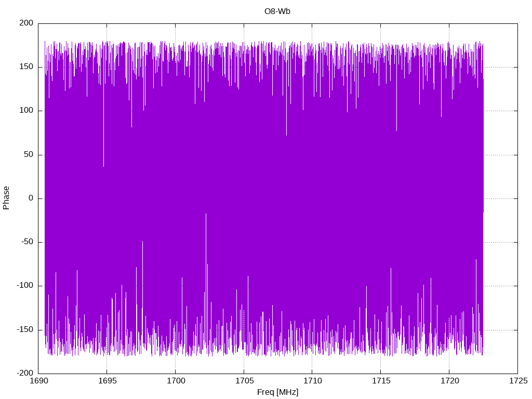The height and width of the screenshot is (399, 532).
Task: Click y-axis tick label 150
Action: coord(26,67)
